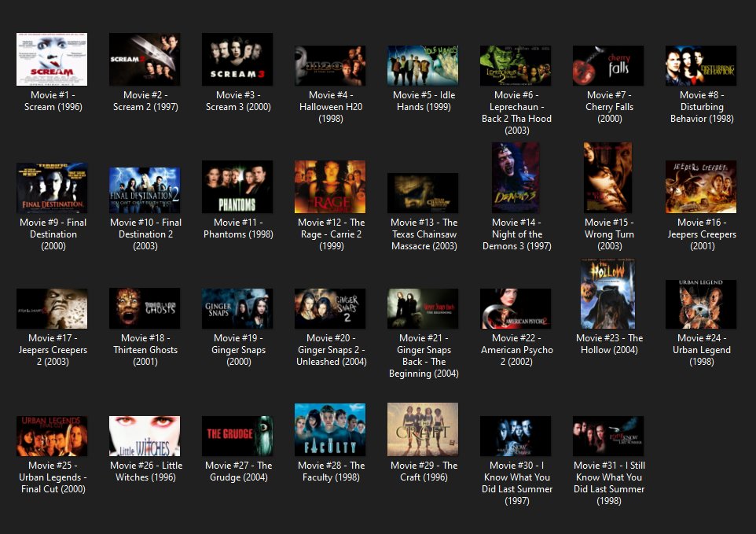Screen dimensions: 756x534
Task: Click the label "Movie #3 - Scream 3 (2000)"
Action: [238, 101]
